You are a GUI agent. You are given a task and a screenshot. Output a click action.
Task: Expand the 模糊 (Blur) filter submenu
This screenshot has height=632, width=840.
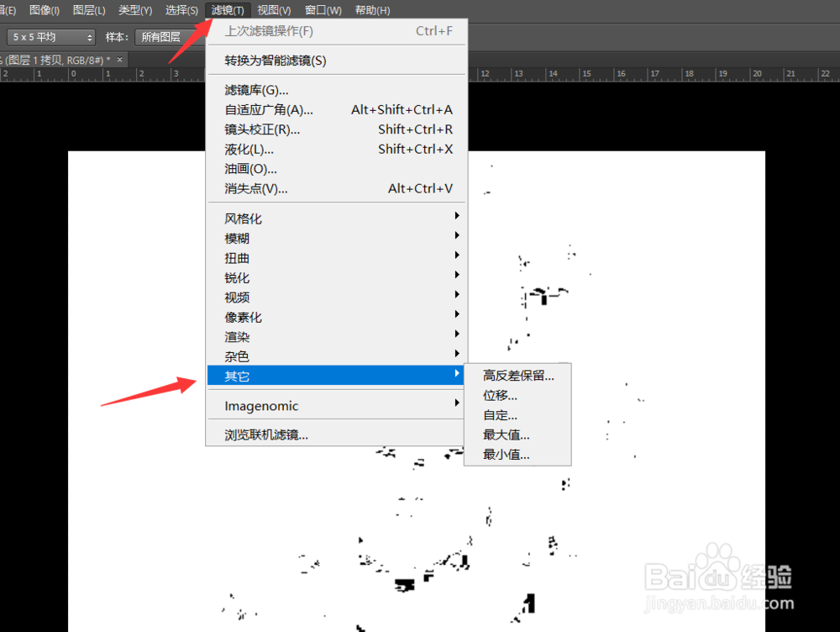(x=237, y=238)
